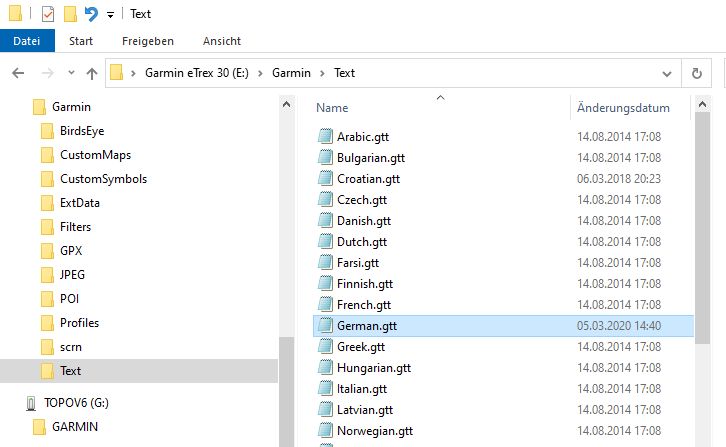726x447 pixels.
Task: Go up one folder level arrow
Action: pyautogui.click(x=92, y=73)
